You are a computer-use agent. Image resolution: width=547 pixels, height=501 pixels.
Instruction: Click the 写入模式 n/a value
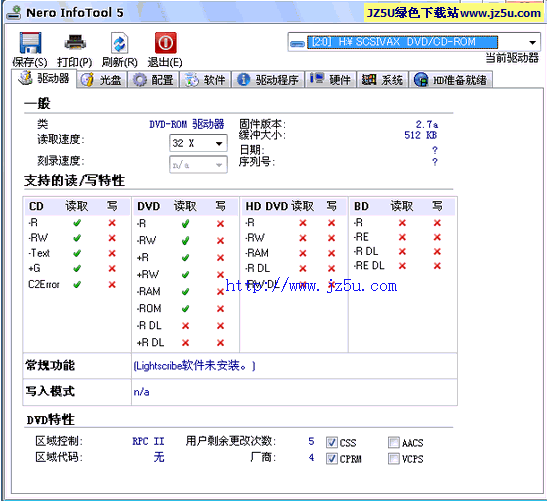click(x=141, y=392)
